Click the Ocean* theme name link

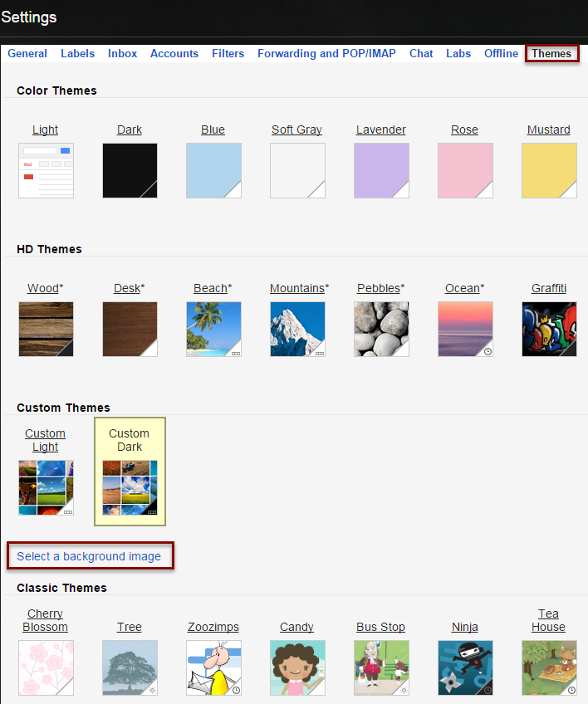point(465,288)
